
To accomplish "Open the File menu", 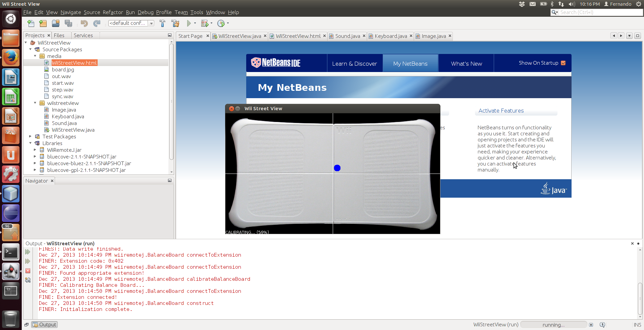I will [x=27, y=12].
